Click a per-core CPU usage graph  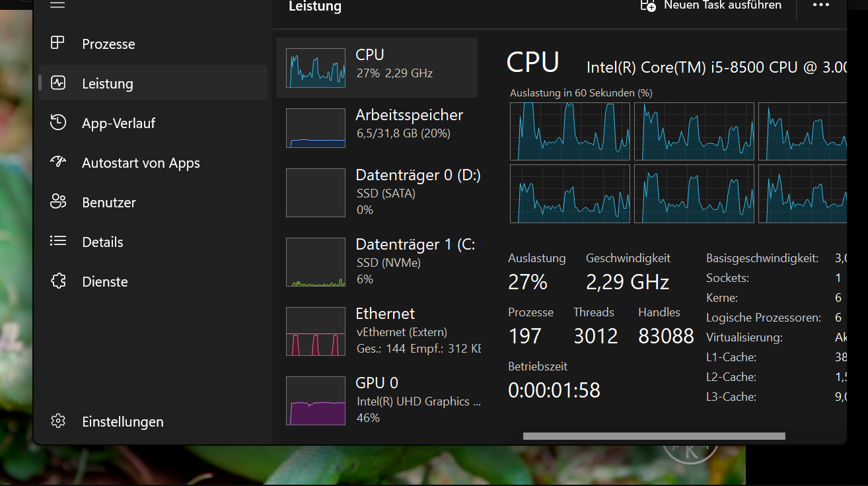click(569, 131)
